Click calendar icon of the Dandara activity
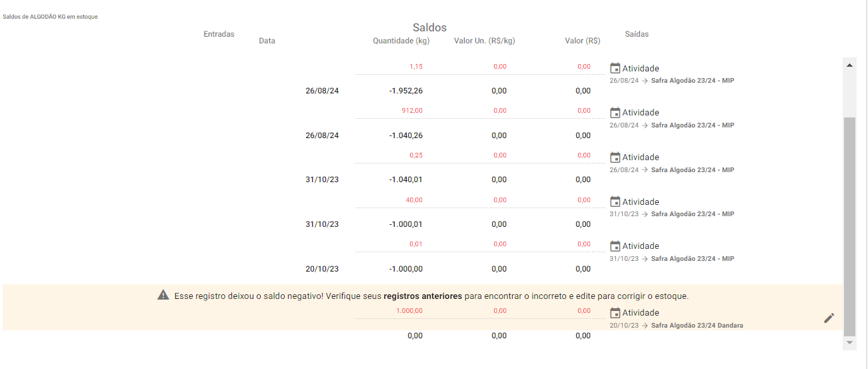 (615, 313)
